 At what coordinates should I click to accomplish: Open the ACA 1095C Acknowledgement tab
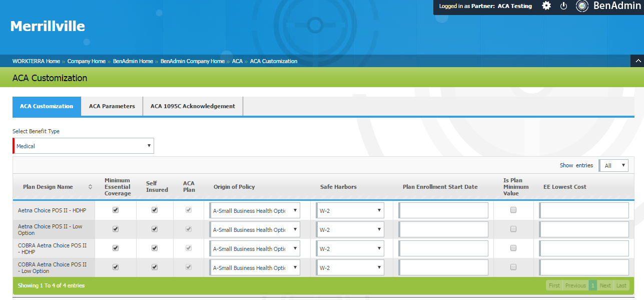point(193,106)
